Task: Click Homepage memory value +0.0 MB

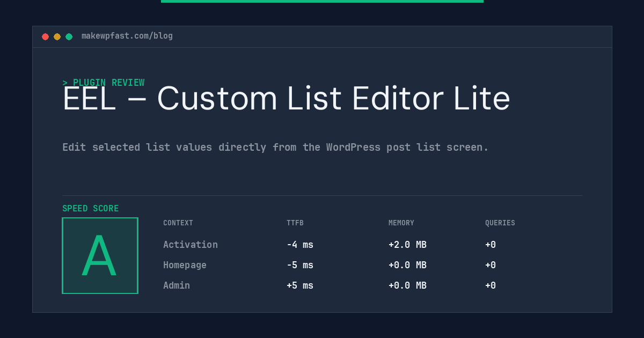Action: coord(407,265)
